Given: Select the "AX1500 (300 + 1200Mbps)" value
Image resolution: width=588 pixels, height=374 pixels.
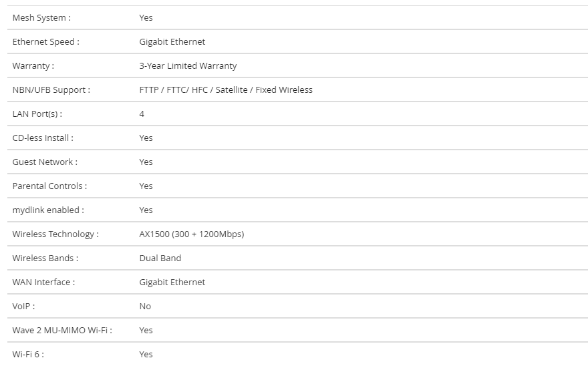Looking at the screenshot, I should [191, 234].
